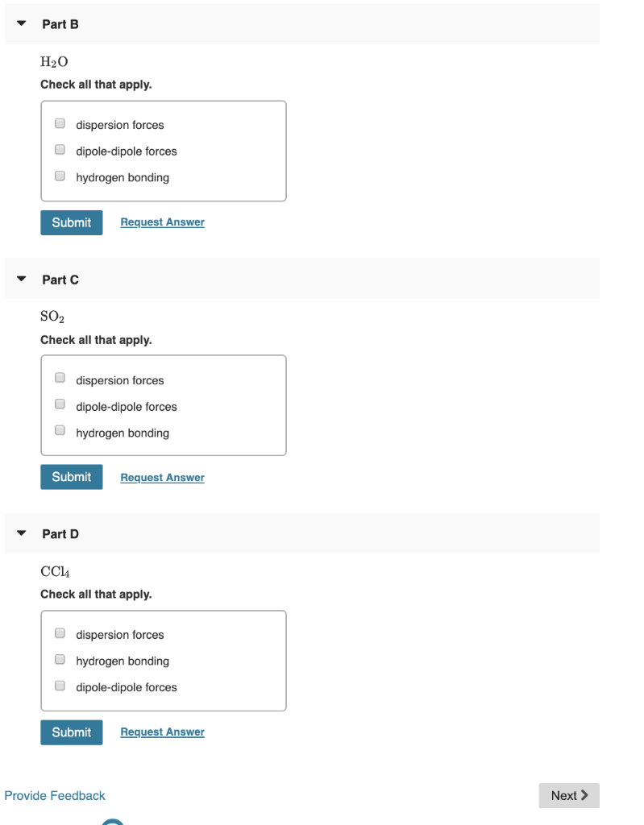Open Request Answer for CCl₄

pyautogui.click(x=162, y=732)
